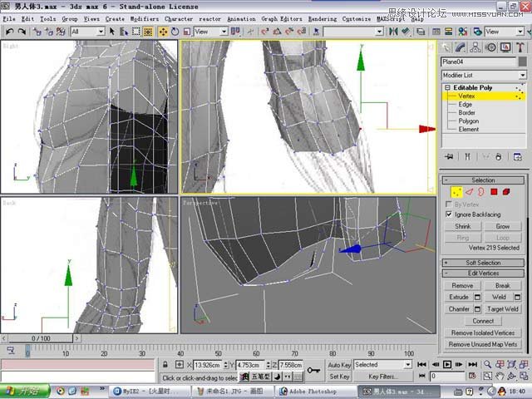Screen dimensions: 532x399
Task: Open the Graph Editors menu
Action: [x=281, y=18]
